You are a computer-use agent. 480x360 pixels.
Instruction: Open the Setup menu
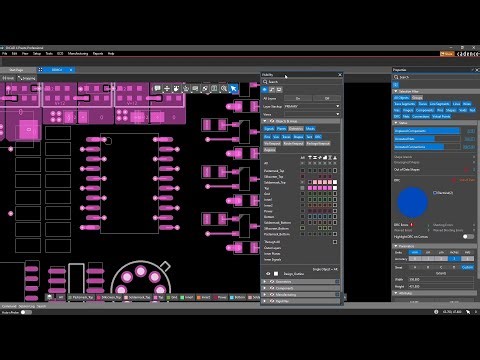click(37, 53)
